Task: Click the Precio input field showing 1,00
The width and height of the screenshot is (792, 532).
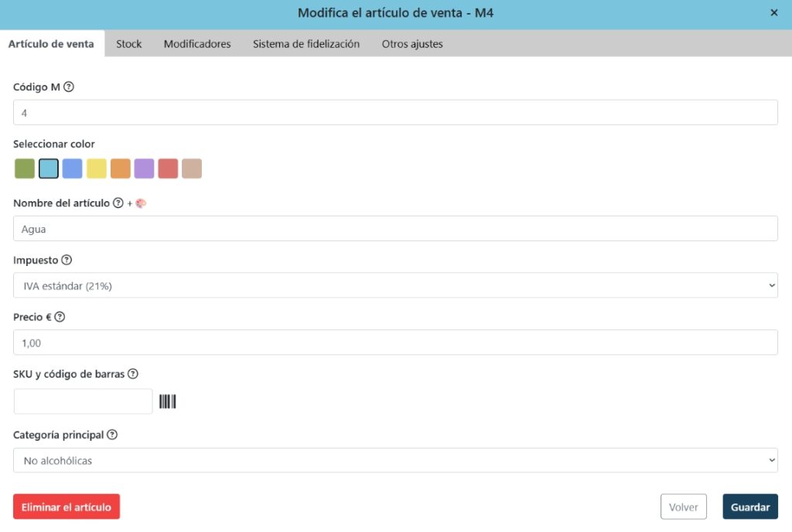Action: click(396, 342)
